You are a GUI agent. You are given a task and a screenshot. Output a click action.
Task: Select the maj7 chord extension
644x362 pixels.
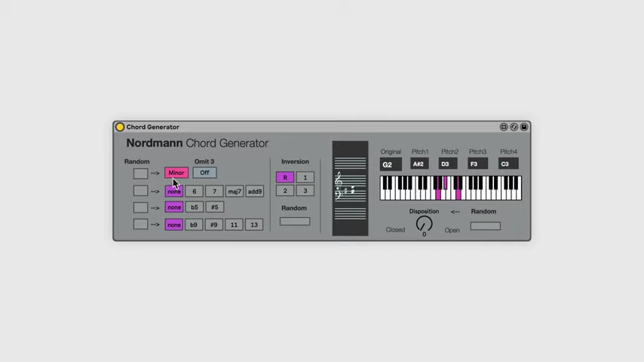pyautogui.click(x=235, y=192)
